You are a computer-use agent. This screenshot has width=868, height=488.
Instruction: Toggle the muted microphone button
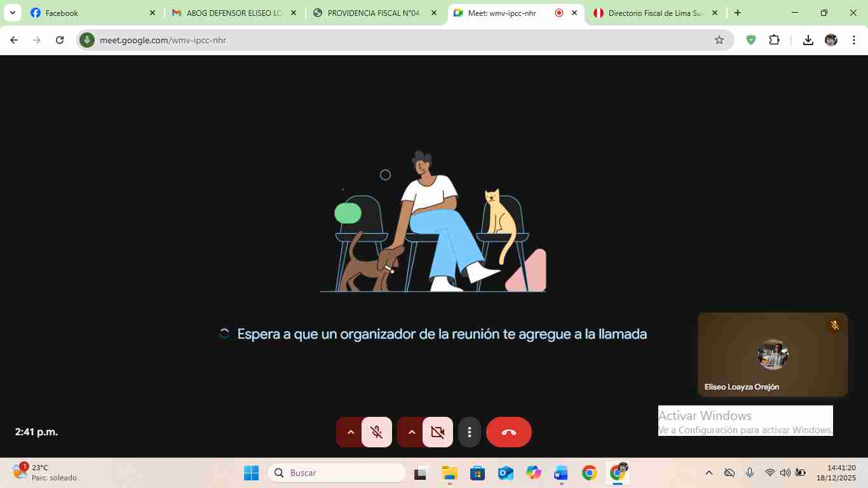click(377, 432)
